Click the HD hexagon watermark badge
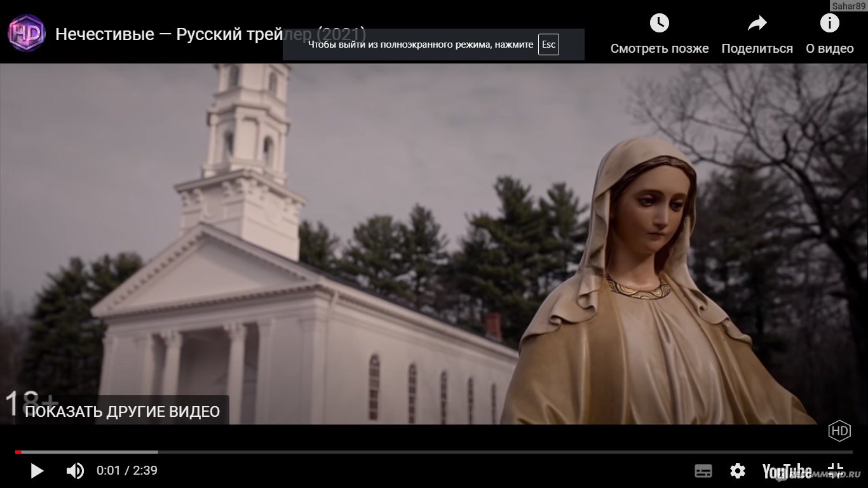 [839, 431]
